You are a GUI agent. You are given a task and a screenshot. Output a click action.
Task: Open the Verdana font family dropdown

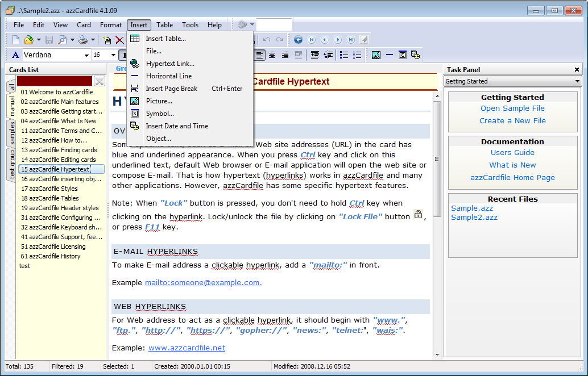coord(88,55)
